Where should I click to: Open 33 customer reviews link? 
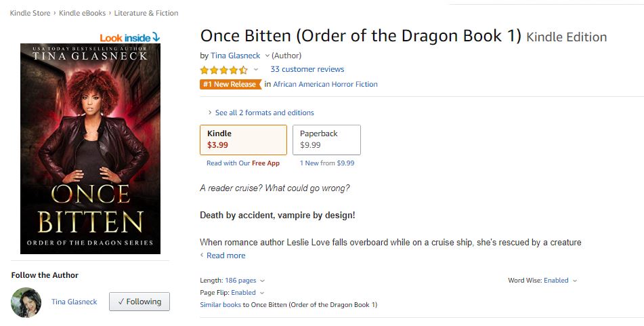coord(307,70)
